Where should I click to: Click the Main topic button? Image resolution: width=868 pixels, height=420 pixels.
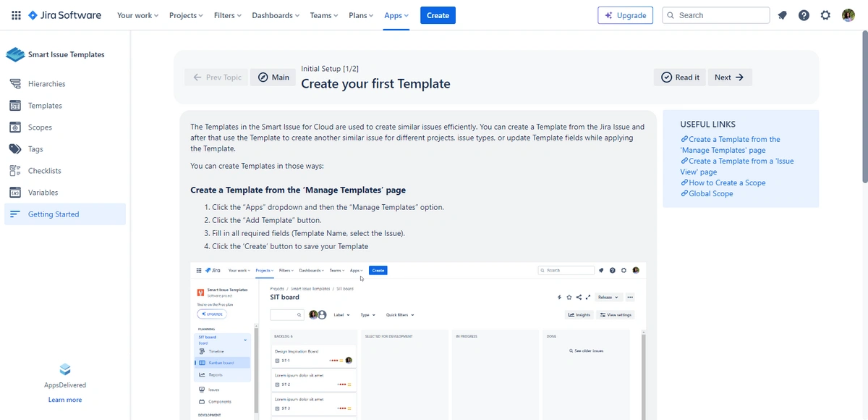click(273, 77)
